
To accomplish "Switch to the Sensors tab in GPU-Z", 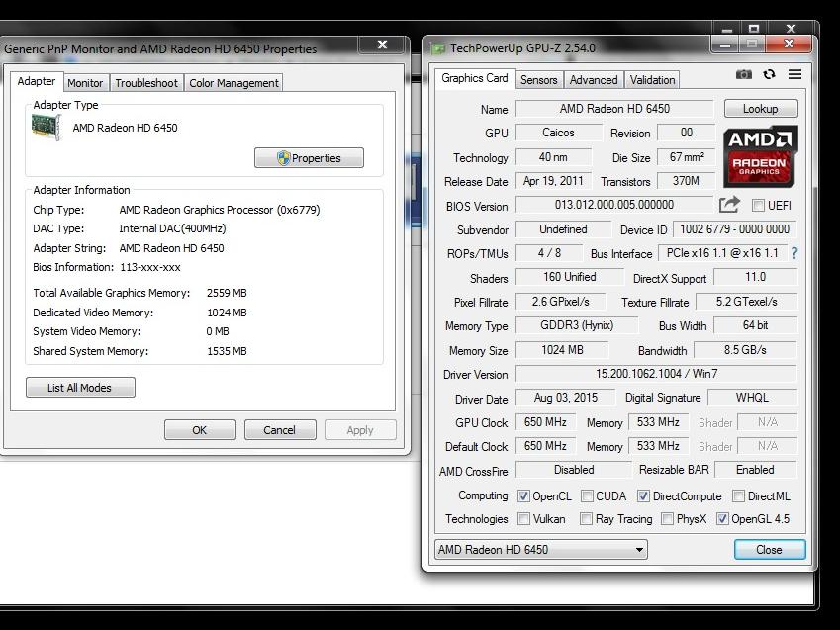I will pyautogui.click(x=538, y=80).
